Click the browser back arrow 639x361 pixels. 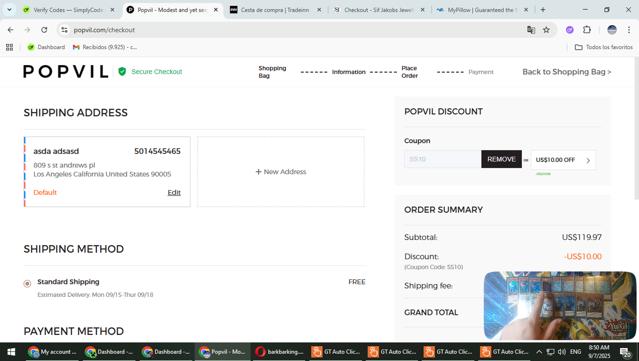pos(11,30)
